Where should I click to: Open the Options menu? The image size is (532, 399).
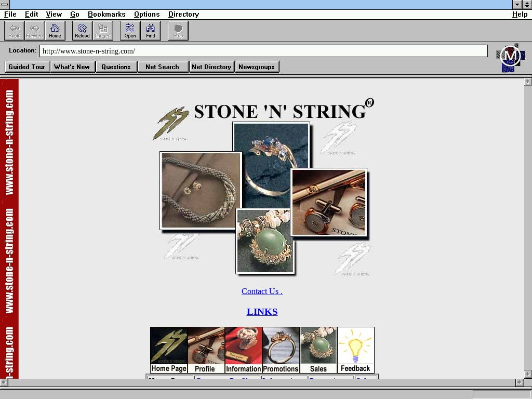[x=147, y=15]
